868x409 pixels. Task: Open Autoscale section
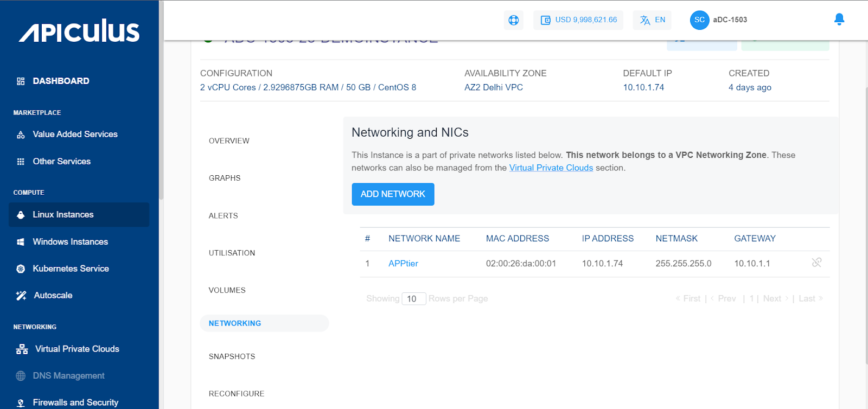53,295
